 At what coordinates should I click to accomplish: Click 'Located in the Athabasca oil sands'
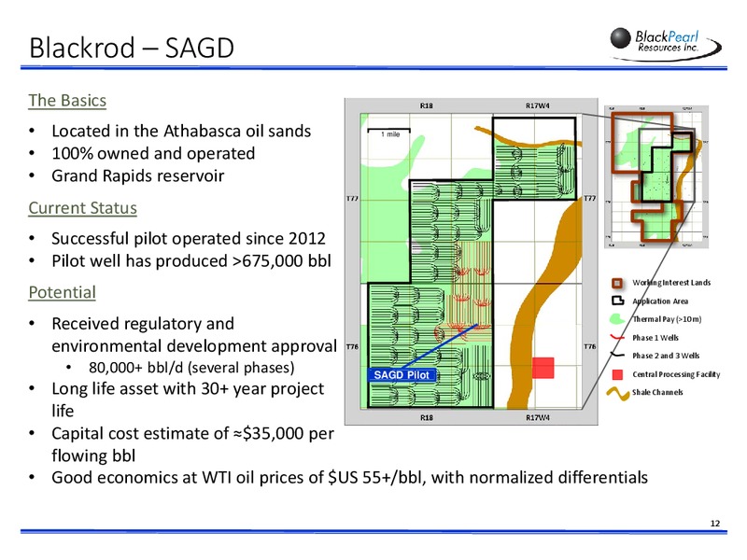click(181, 131)
